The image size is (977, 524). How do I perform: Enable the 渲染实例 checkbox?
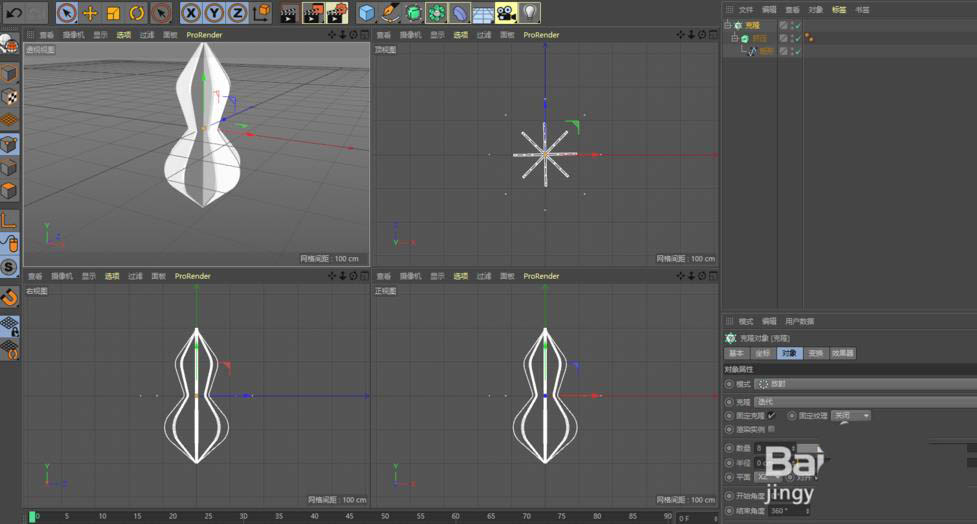(x=771, y=429)
